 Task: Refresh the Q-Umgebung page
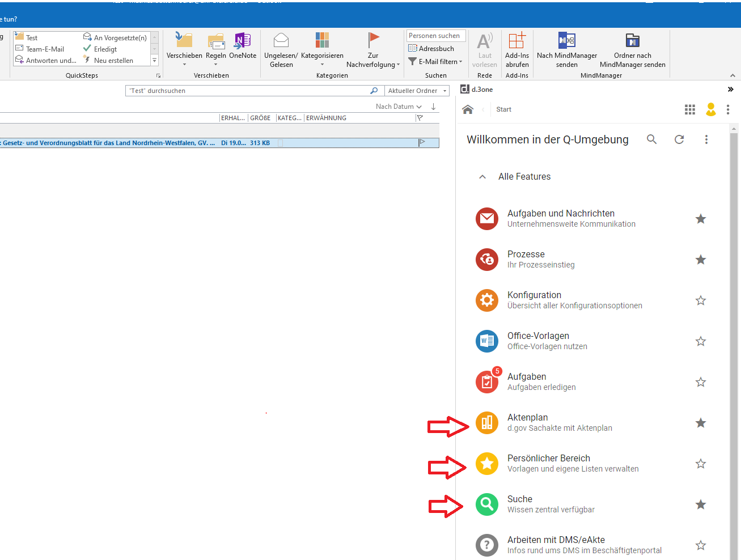pyautogui.click(x=679, y=139)
